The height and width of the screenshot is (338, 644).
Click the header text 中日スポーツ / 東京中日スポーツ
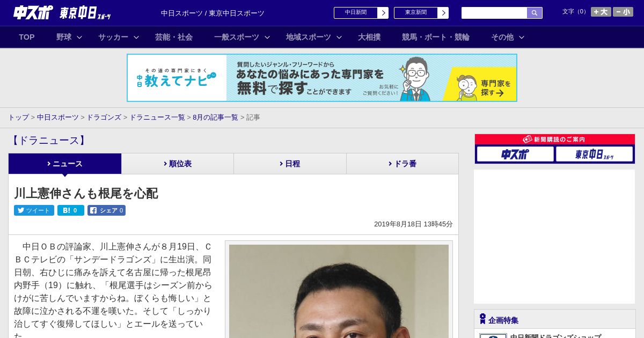213,13
